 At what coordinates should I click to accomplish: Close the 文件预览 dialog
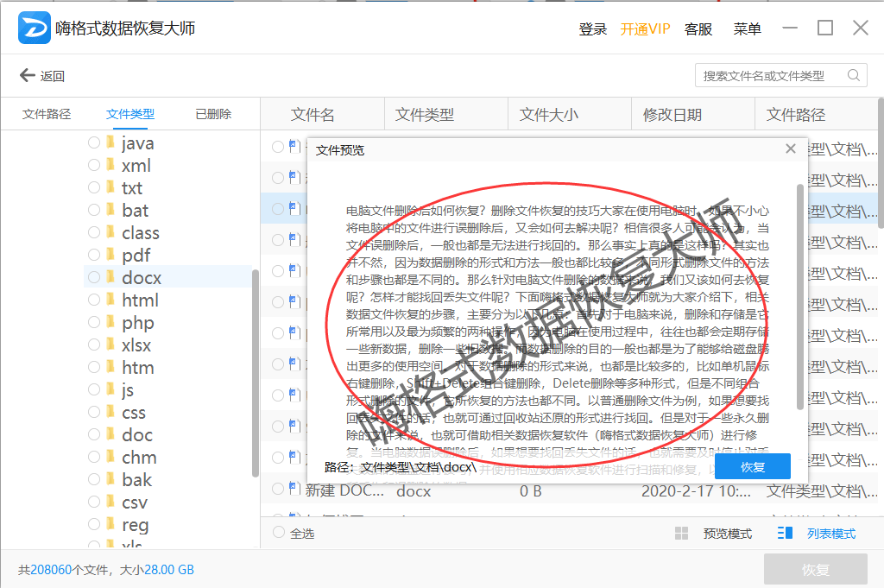click(x=791, y=149)
